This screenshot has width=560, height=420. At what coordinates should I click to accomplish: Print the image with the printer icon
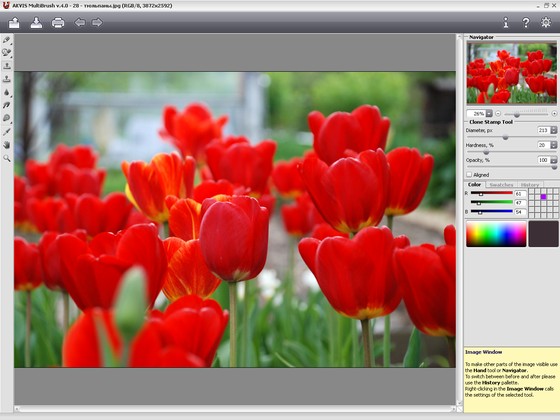pos(58,23)
